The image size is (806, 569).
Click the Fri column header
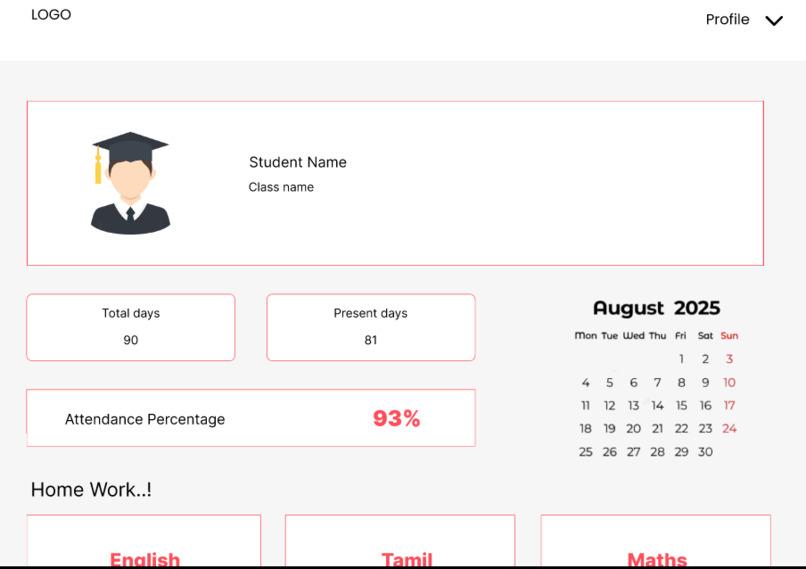click(x=681, y=336)
